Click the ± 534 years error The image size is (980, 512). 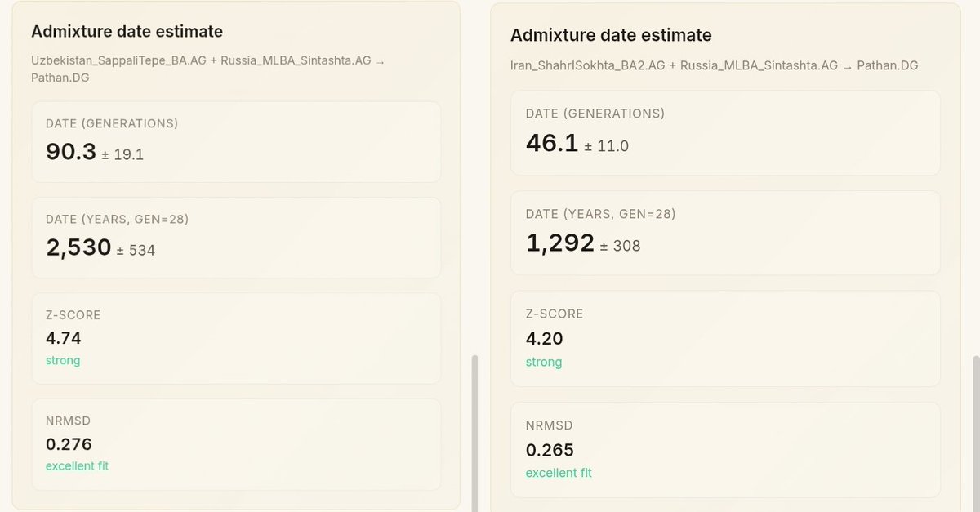[136, 250]
